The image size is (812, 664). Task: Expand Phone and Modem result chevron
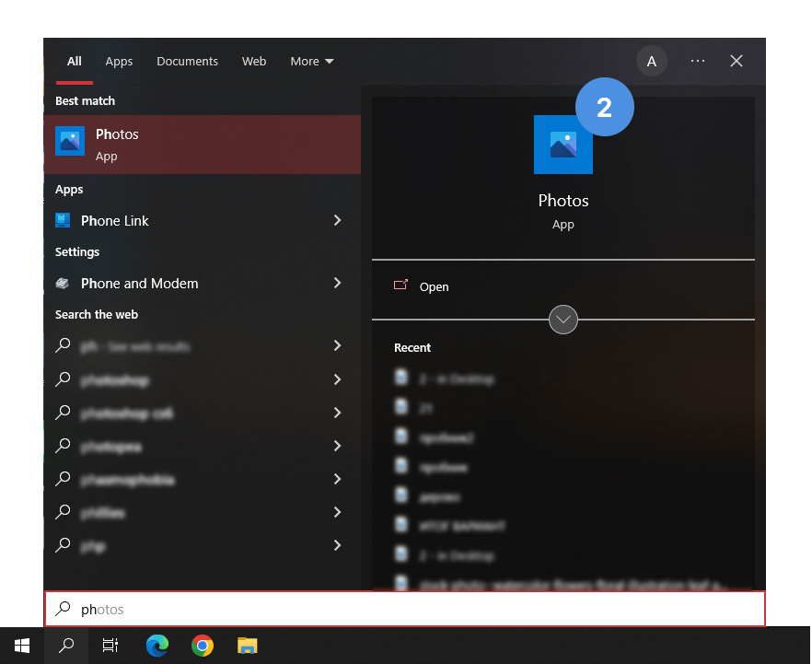tap(337, 283)
